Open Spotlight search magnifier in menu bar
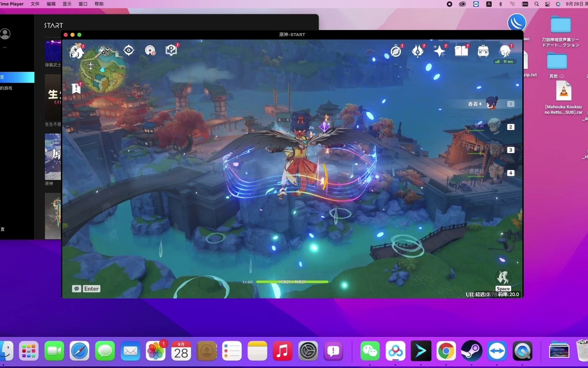 pyautogui.click(x=537, y=4)
